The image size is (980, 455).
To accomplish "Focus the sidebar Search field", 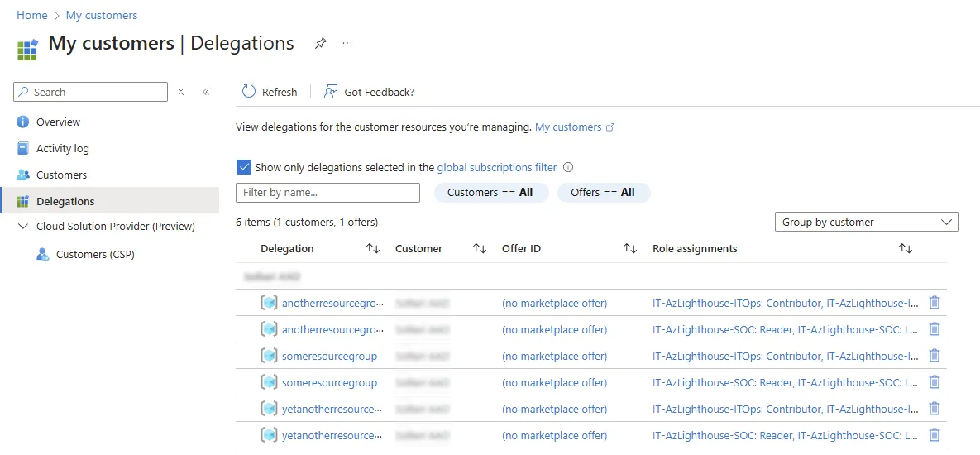I will (91, 92).
